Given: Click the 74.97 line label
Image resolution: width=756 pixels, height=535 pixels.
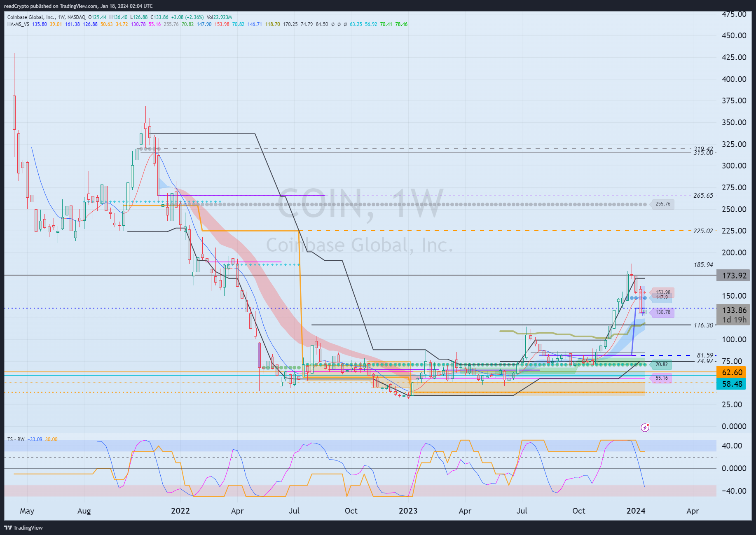Looking at the screenshot, I should click(x=705, y=361).
